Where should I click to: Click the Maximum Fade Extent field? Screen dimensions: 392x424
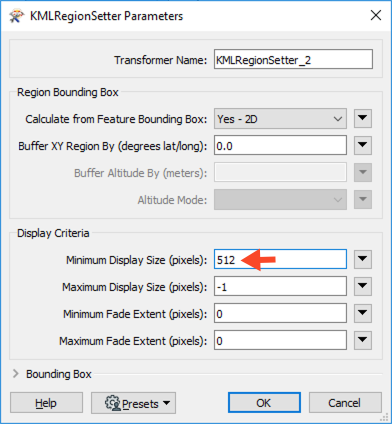(280, 340)
